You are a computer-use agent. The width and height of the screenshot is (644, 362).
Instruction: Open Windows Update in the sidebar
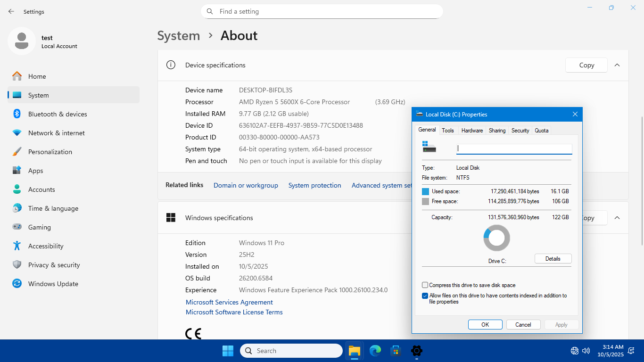53,284
